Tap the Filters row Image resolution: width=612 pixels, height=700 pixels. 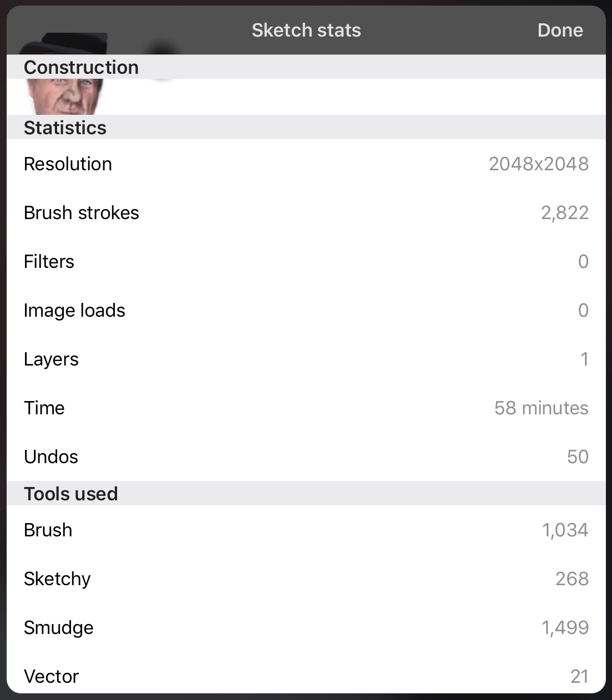click(306, 262)
